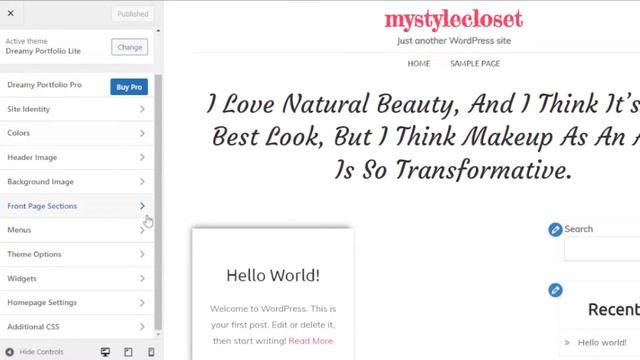Expand the Colors chevron arrow
Image resolution: width=640 pixels, height=360 pixels.
(142, 133)
